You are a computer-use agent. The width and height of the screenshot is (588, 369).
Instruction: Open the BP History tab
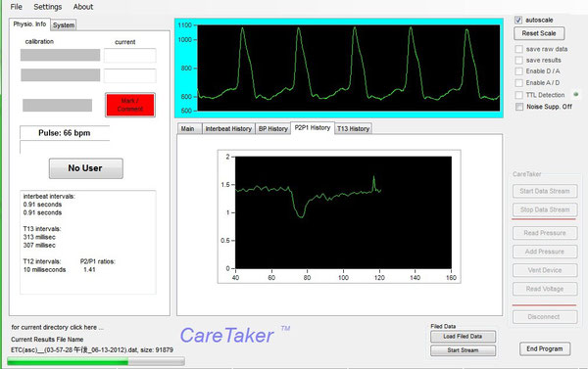pyautogui.click(x=273, y=128)
